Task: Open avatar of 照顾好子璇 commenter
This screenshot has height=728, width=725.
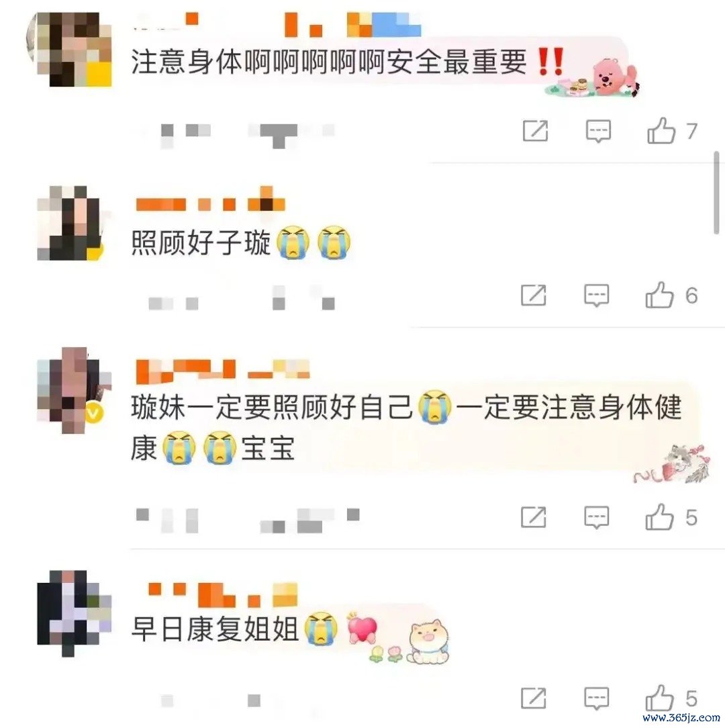Action: pos(70,223)
